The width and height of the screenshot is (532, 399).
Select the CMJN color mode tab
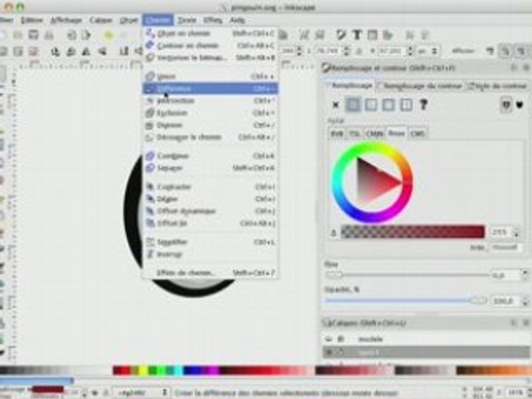coord(375,134)
